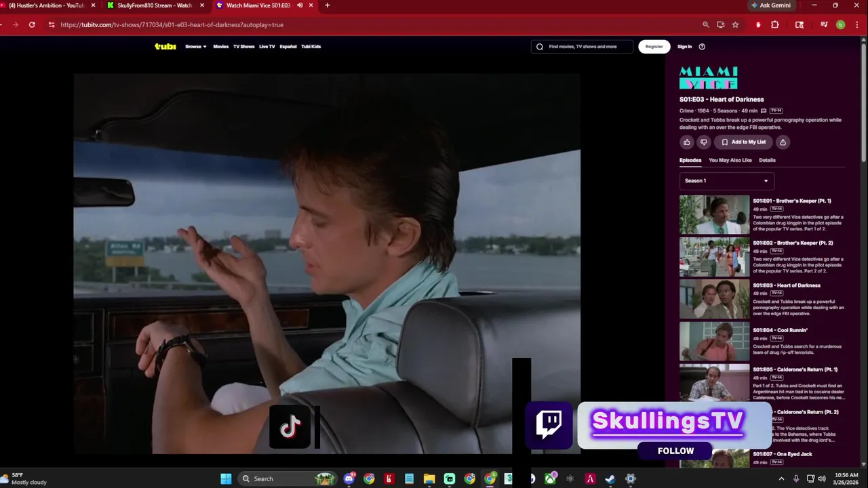Like the episode with thumbs up
868x488 pixels.
coord(687,142)
